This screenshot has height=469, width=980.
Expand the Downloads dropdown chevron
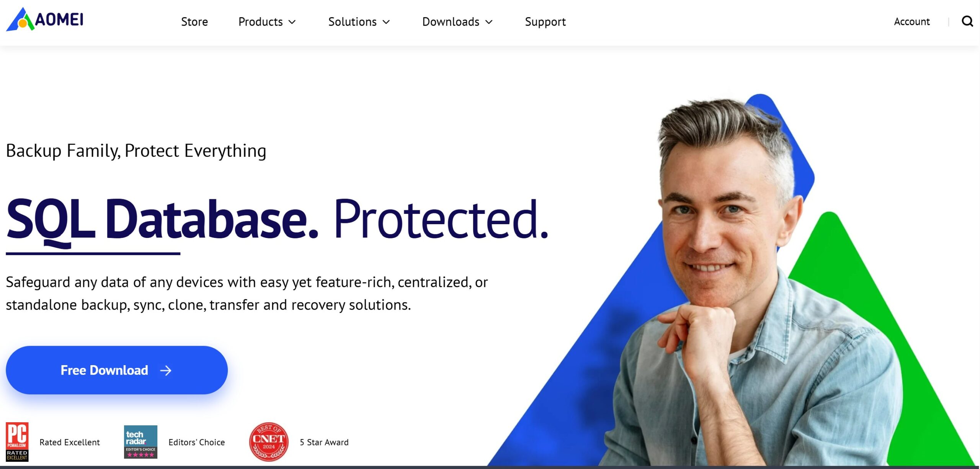[489, 22]
